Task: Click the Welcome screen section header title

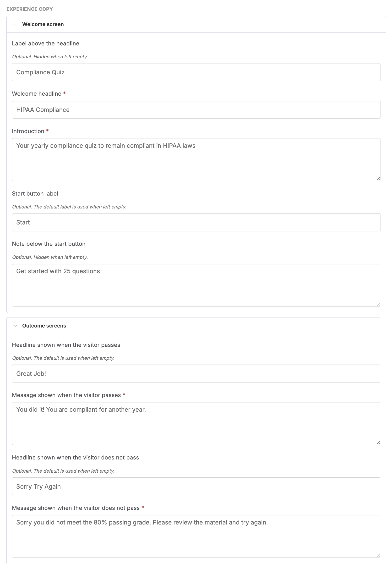Action: tap(43, 24)
